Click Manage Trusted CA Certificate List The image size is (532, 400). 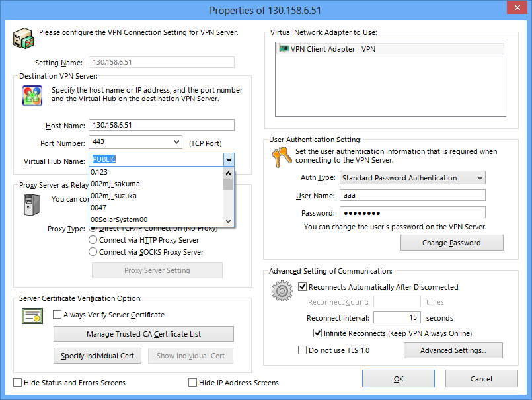pyautogui.click(x=143, y=334)
